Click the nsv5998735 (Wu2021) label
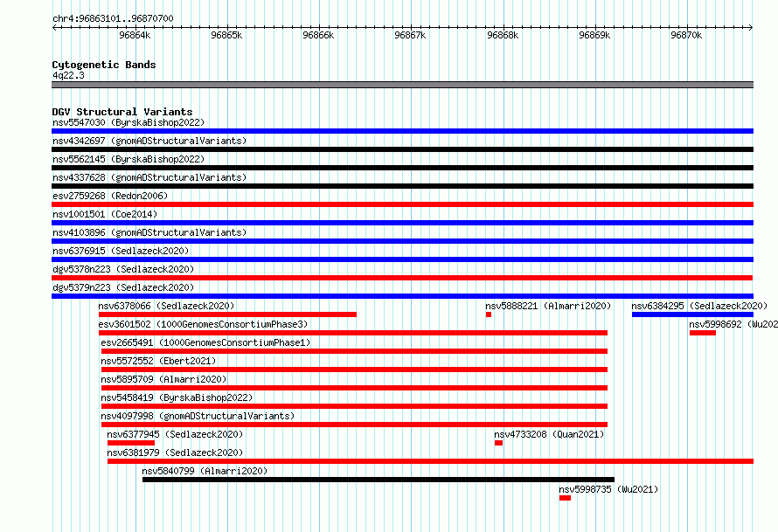Image resolution: width=778 pixels, height=532 pixels. point(608,489)
